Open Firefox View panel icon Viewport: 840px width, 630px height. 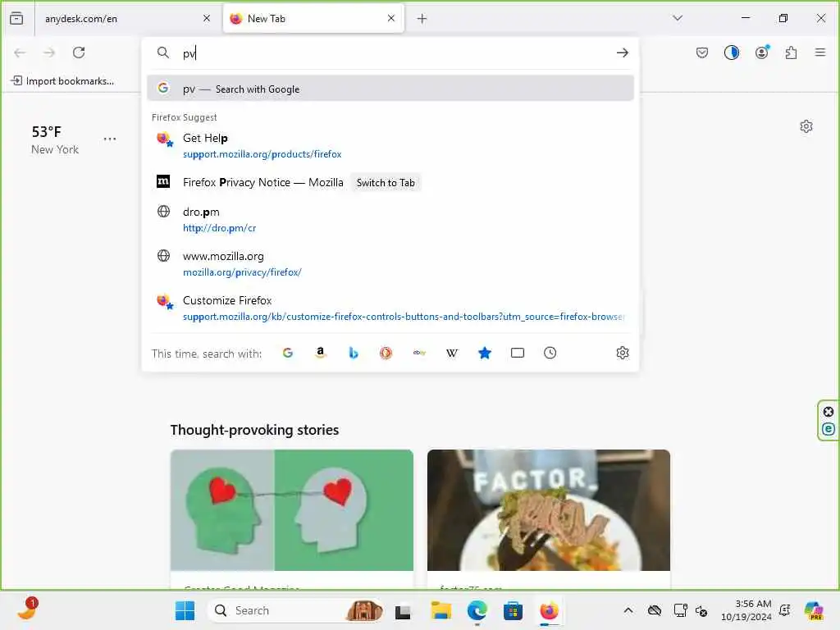(16, 18)
